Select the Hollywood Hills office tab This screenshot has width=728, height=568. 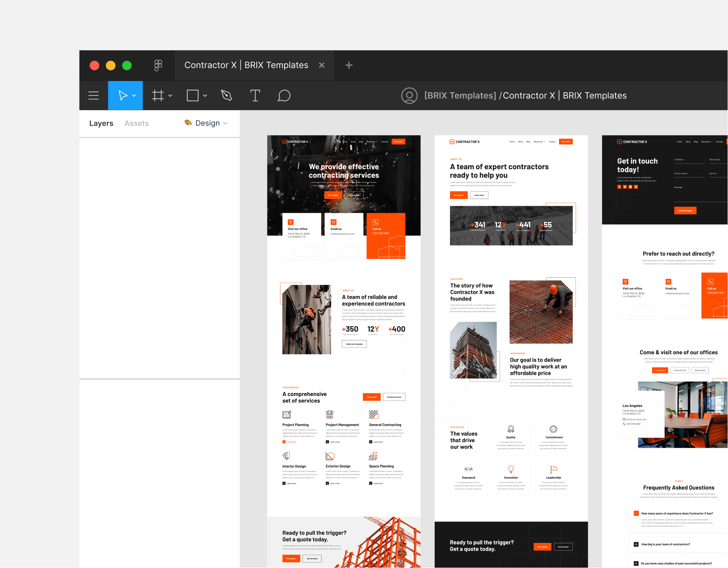(x=680, y=370)
